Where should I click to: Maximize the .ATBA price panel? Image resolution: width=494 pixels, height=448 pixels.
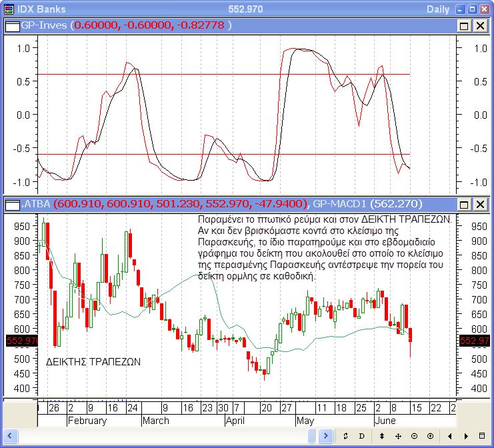click(x=464, y=205)
